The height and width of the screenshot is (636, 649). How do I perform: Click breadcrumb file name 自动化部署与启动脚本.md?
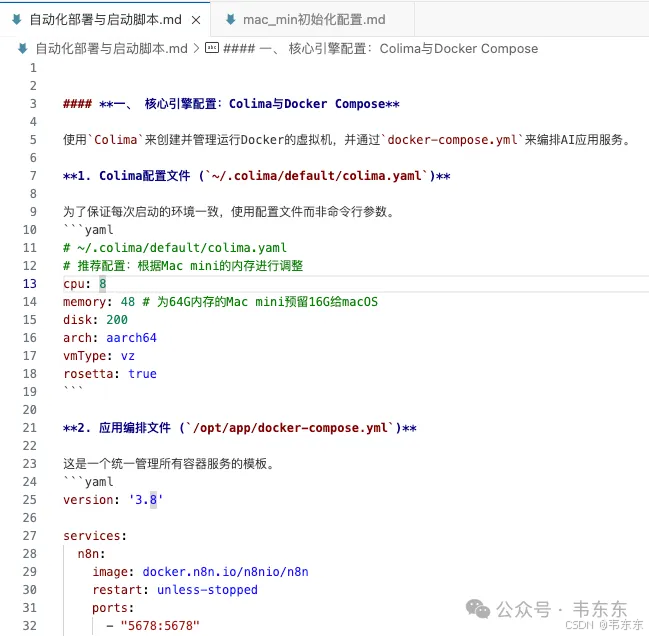[x=112, y=48]
